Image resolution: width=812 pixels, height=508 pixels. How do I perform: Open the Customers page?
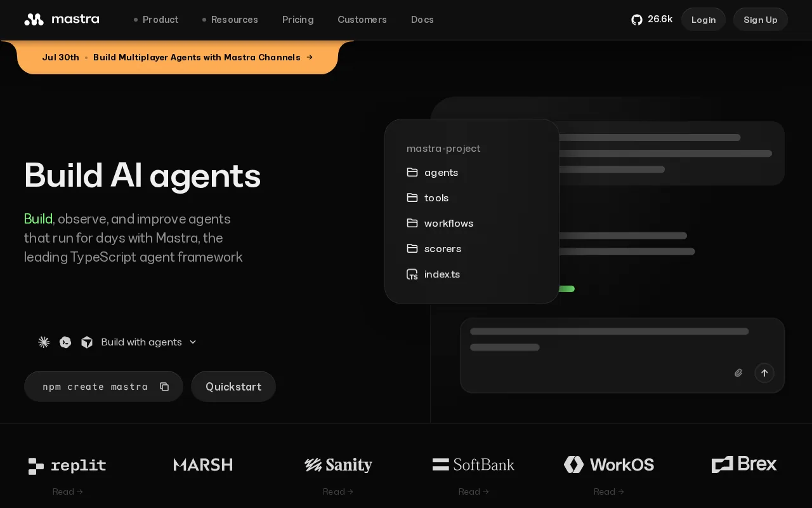pos(362,20)
